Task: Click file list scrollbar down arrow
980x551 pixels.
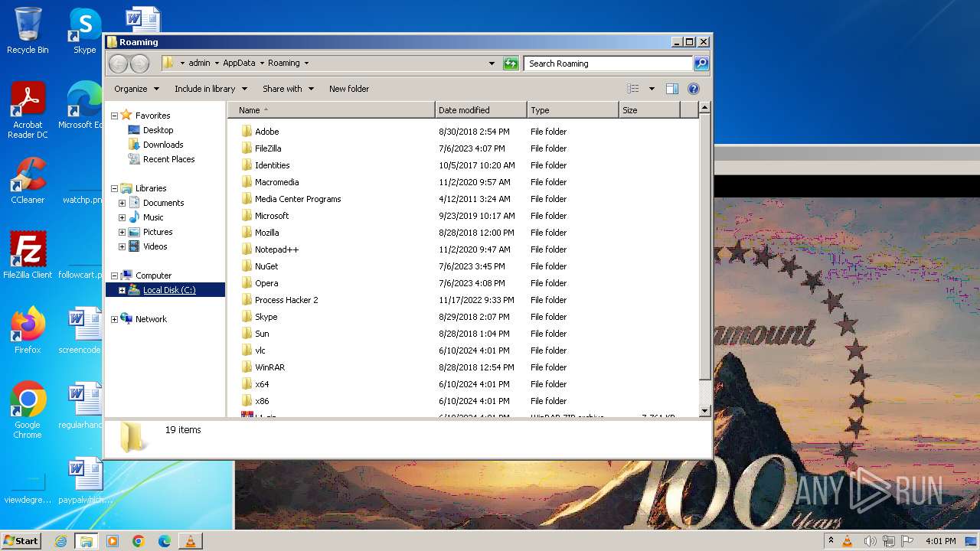Action: [704, 411]
